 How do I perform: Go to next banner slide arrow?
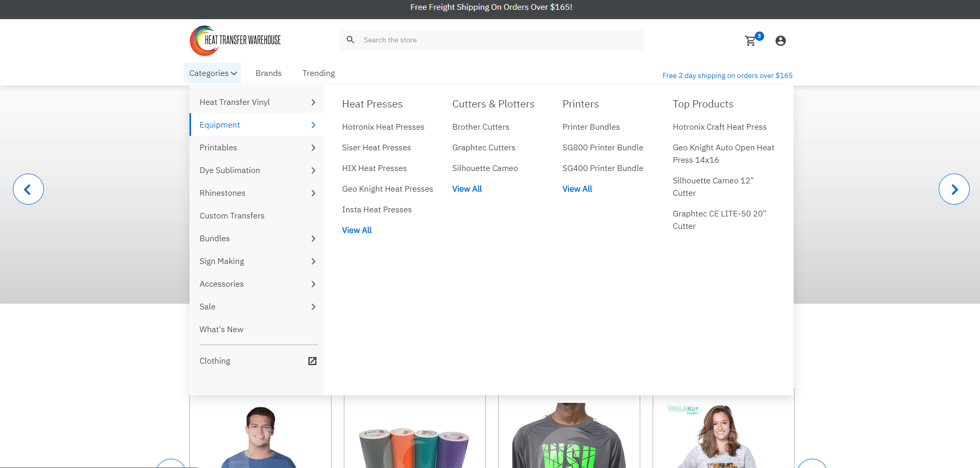click(x=954, y=189)
